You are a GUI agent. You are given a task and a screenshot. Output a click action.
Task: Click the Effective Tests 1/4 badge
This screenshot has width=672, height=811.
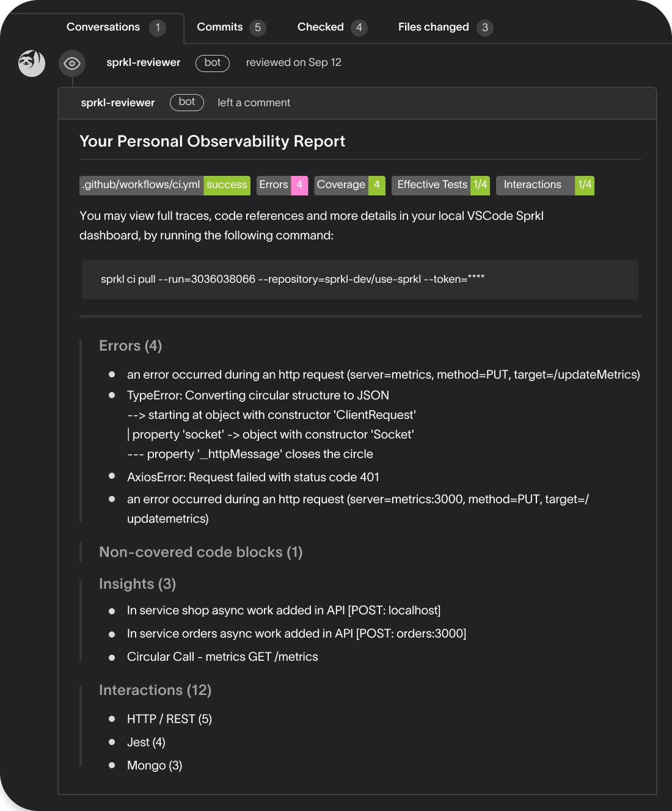[440, 185]
